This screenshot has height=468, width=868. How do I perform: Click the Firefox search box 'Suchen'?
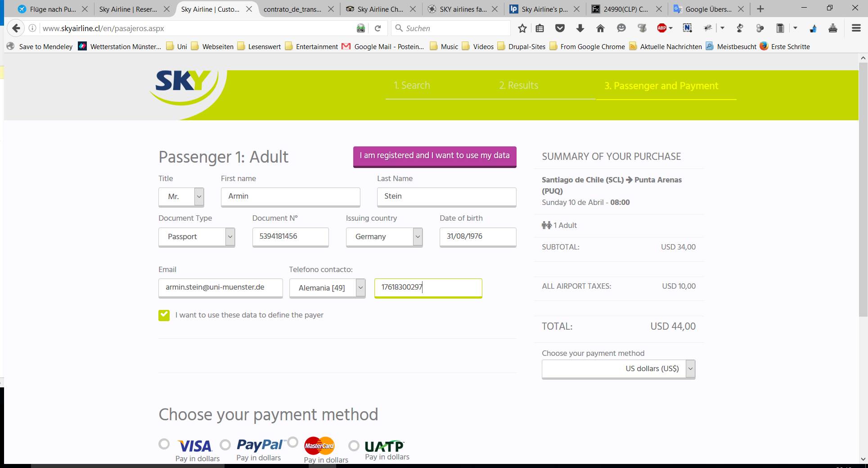pos(451,28)
